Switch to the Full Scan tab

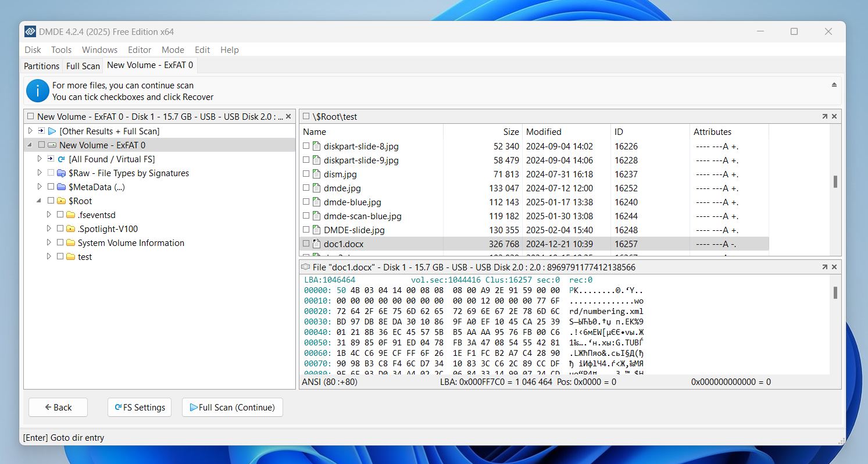click(83, 66)
